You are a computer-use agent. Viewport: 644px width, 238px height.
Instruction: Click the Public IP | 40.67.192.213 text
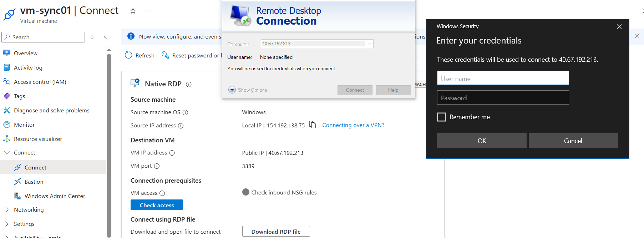click(273, 153)
